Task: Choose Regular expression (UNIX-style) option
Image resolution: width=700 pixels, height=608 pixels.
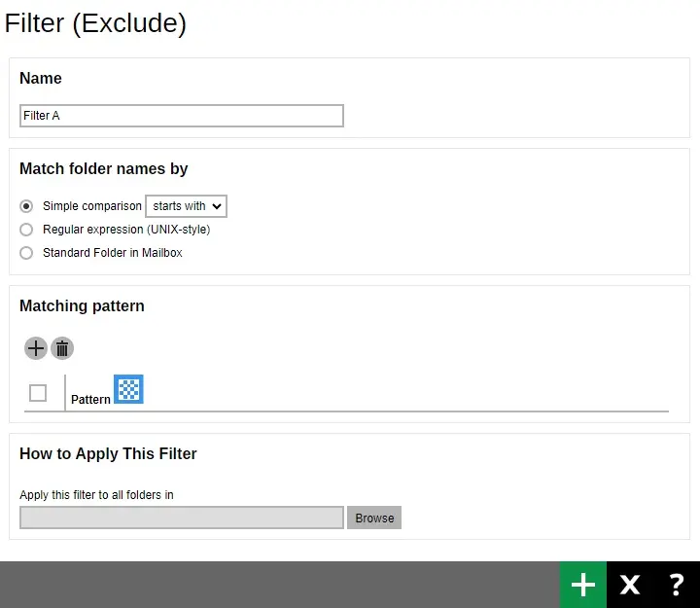Action: 26,230
